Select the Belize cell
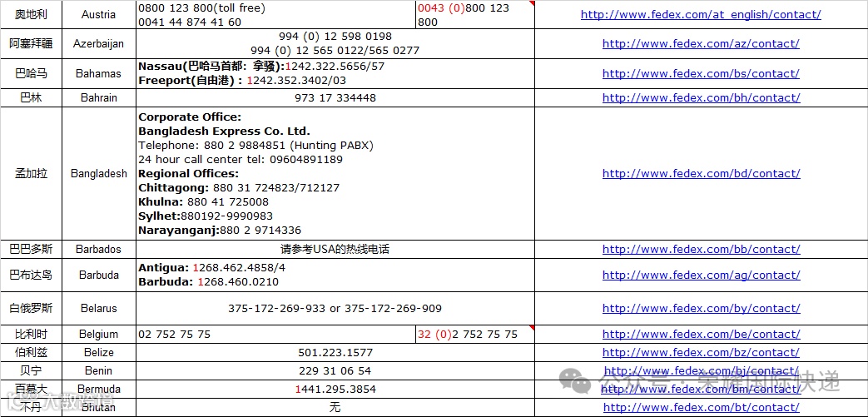Screen dimensions: 868x417 click(x=98, y=353)
